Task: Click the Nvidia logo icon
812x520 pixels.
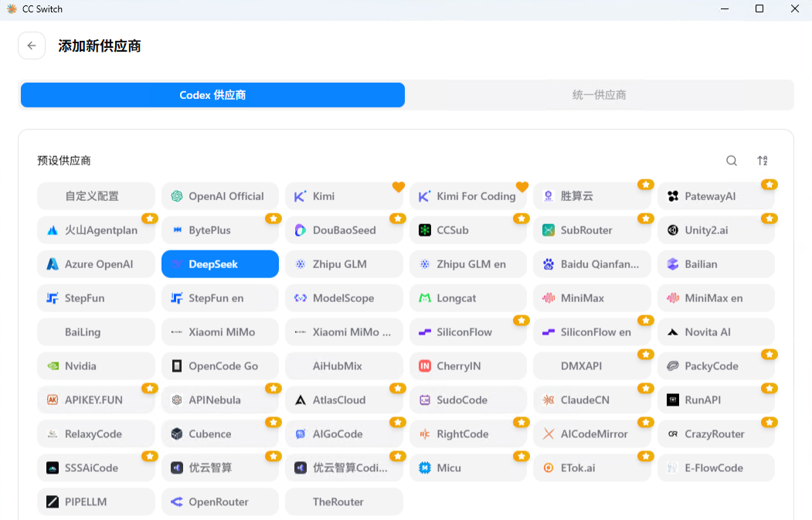Action: [53, 366]
